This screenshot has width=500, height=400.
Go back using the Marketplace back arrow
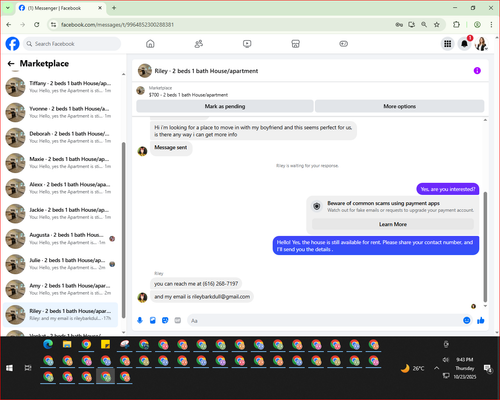11,64
